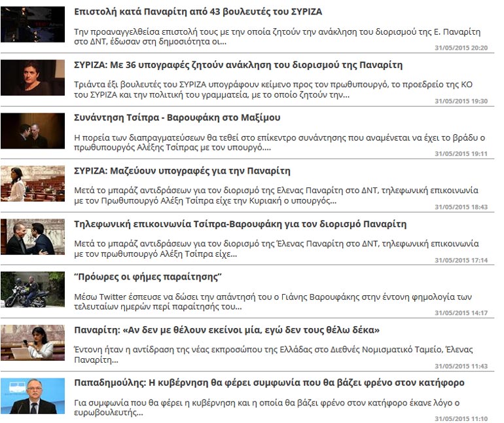Click thumbnail of the "Αν δεν με θέλουν" story

coord(33,342)
